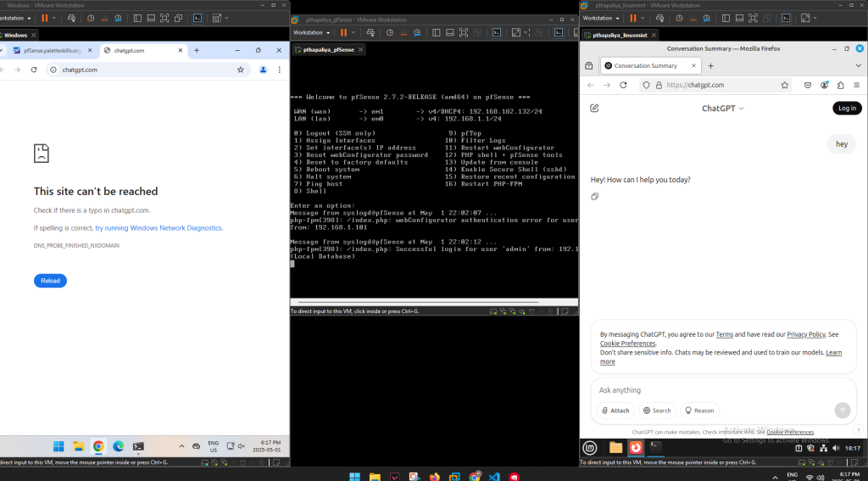
Task: Switch to the pfSense.paletteskills.org Chrome tab
Action: coord(47,50)
